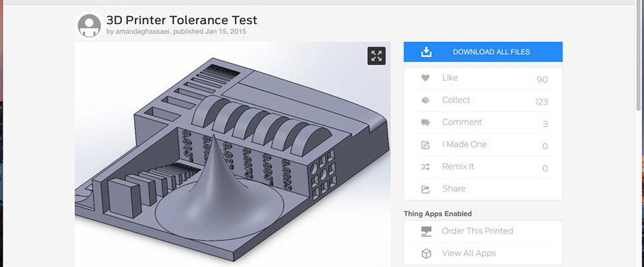Click the View All Apps box icon
This screenshot has width=644, height=267.
point(426,254)
